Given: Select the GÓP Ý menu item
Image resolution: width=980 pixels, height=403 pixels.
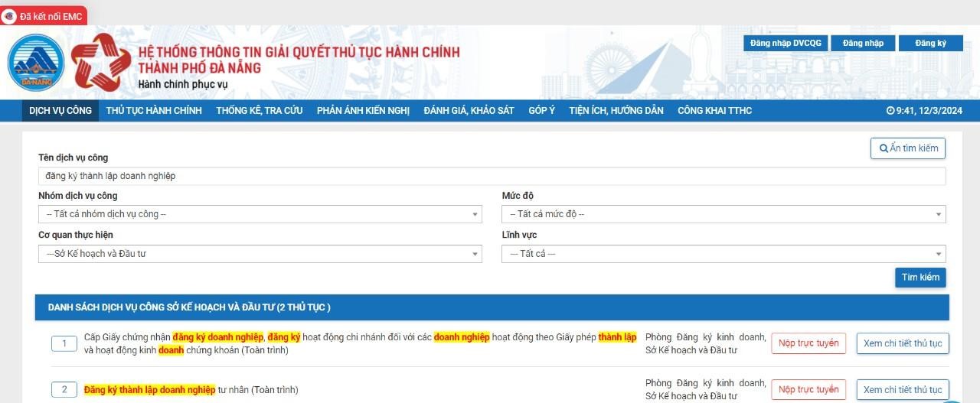Looking at the screenshot, I should coord(542,111).
